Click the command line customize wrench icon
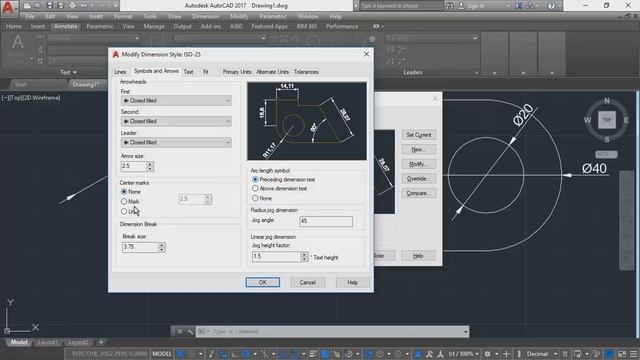 [190, 331]
